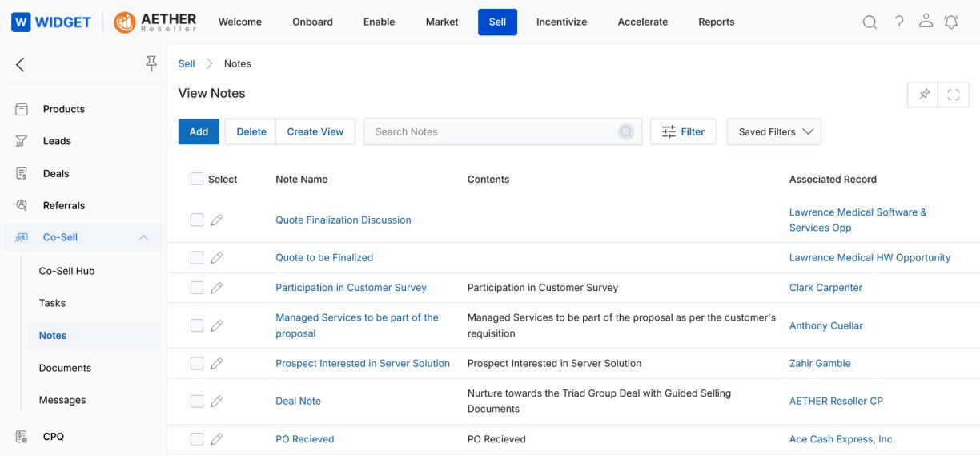980x456 pixels.
Task: Toggle the Select all checkbox
Action: [197, 179]
